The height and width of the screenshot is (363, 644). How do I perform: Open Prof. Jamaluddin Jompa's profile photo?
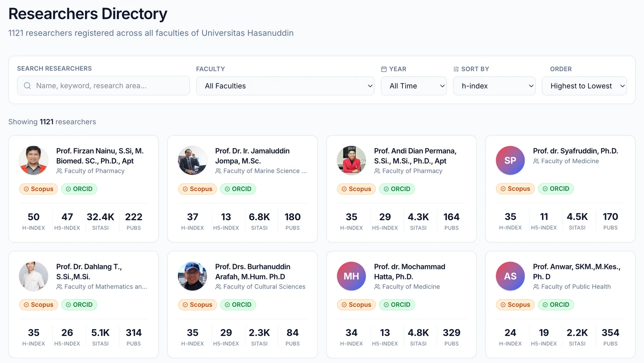192,160
